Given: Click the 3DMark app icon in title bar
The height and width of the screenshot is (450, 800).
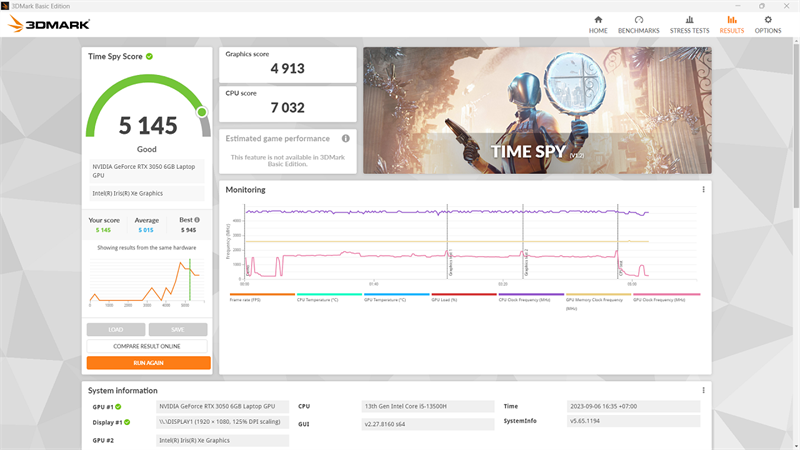Looking at the screenshot, I should click(5, 6).
